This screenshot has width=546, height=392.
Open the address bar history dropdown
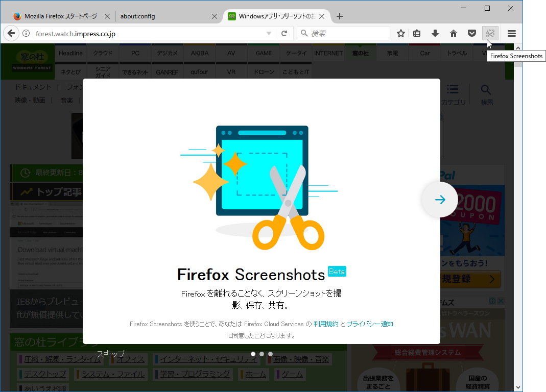point(268,33)
